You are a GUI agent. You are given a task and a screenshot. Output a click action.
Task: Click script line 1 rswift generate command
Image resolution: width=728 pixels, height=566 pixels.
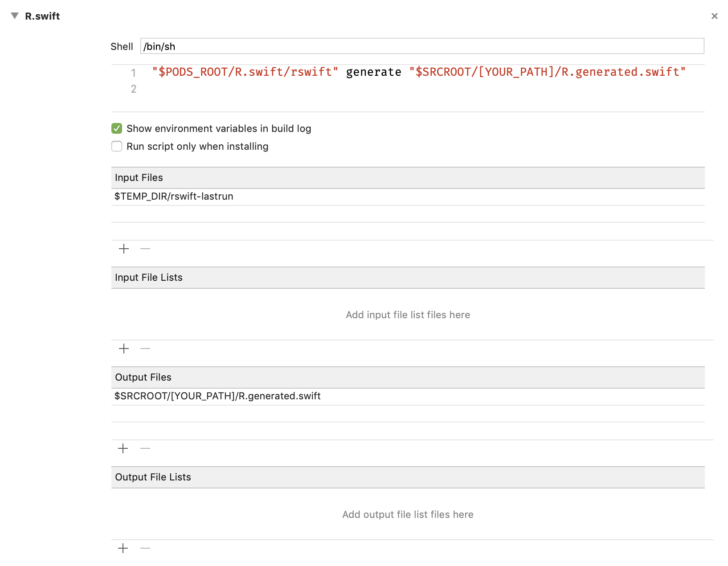419,72
